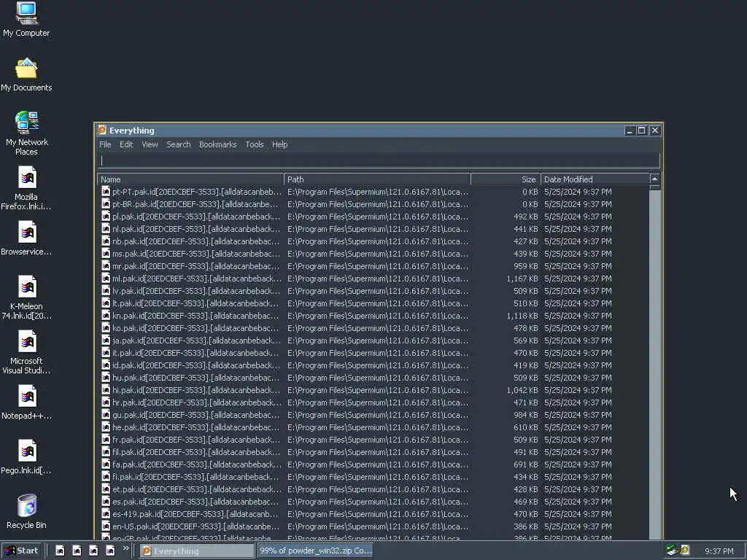
Task: Sort results by Size column header
Action: coord(506,179)
